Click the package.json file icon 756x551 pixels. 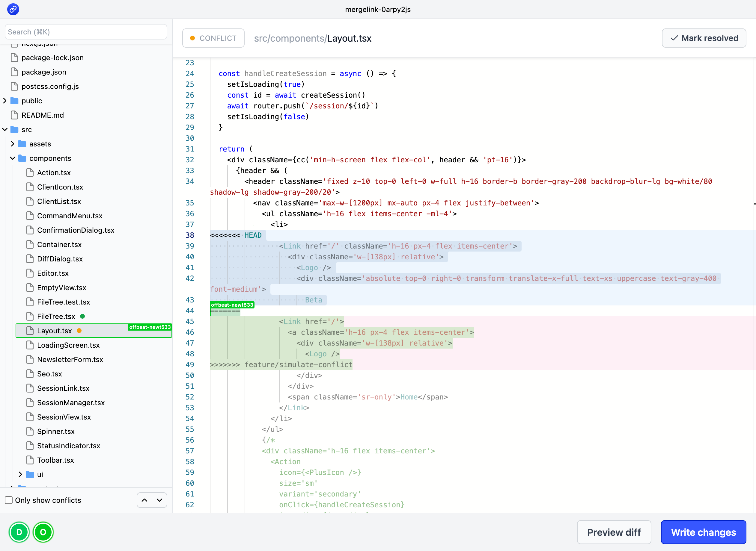pyautogui.click(x=14, y=72)
